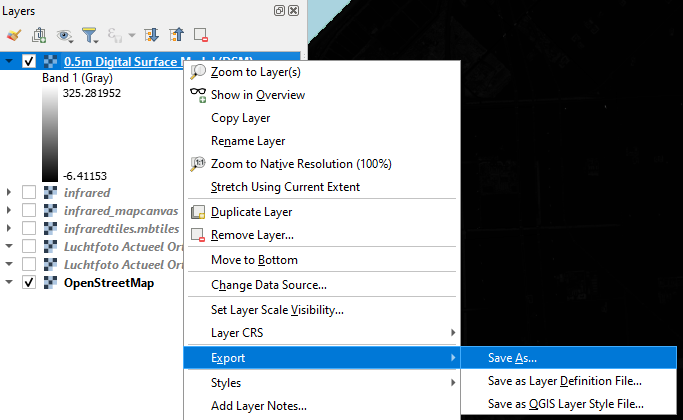Select the Band 1 (Gray) legend entry
This screenshot has height=420, width=683.
click(x=77, y=78)
